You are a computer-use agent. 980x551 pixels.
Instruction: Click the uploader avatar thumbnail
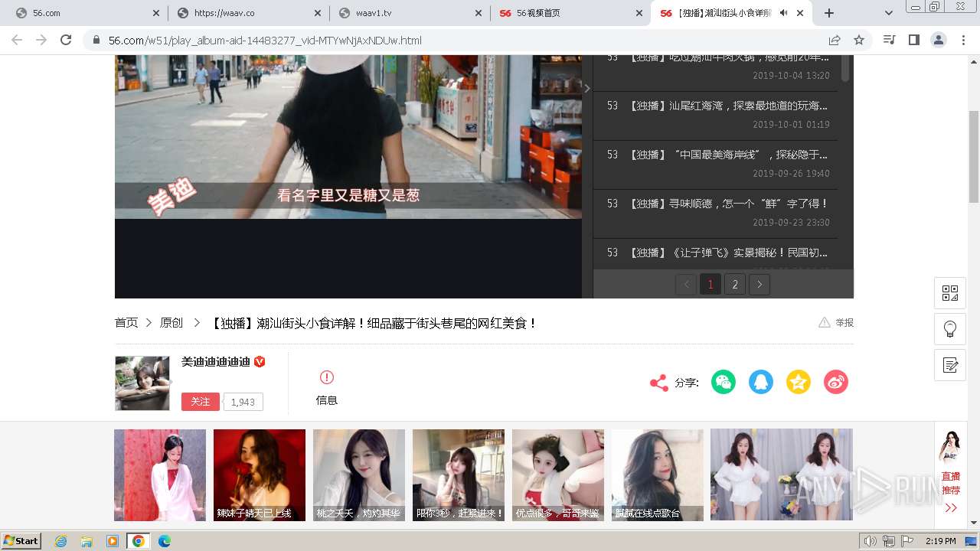tap(142, 383)
